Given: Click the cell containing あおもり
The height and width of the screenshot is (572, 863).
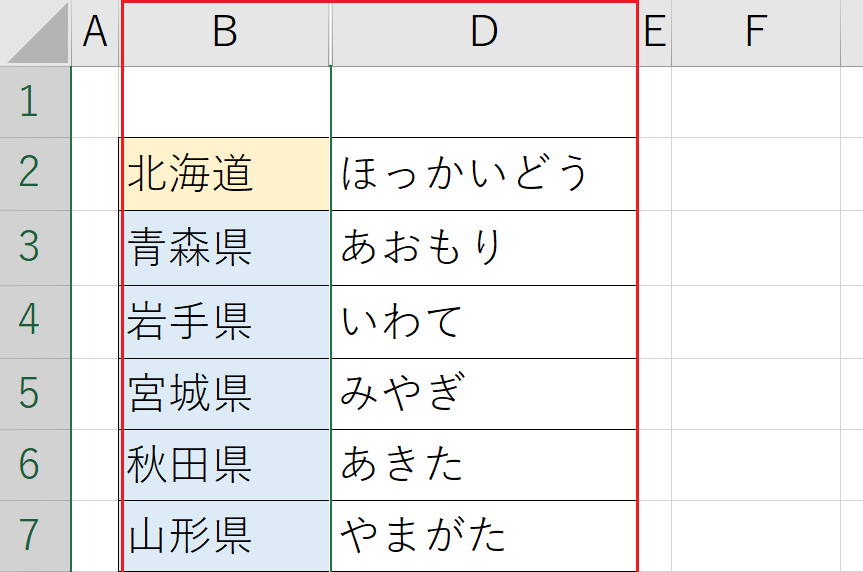Looking at the screenshot, I should pyautogui.click(x=484, y=248).
